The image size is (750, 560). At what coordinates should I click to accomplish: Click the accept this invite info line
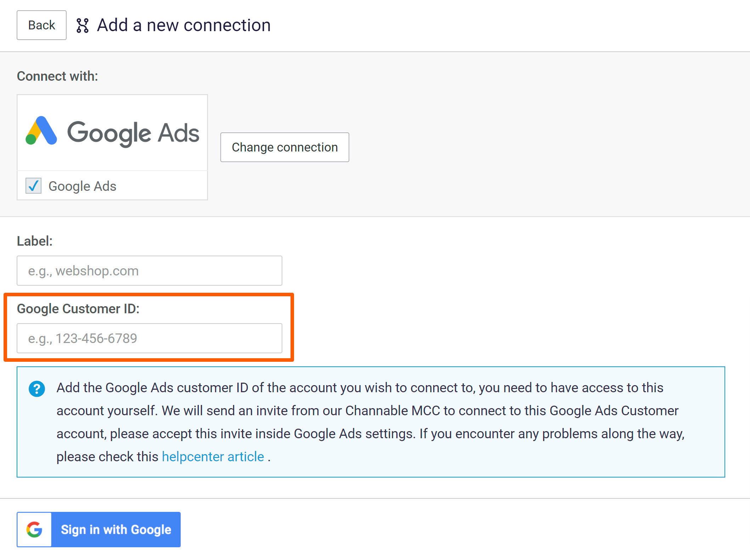tap(370, 434)
